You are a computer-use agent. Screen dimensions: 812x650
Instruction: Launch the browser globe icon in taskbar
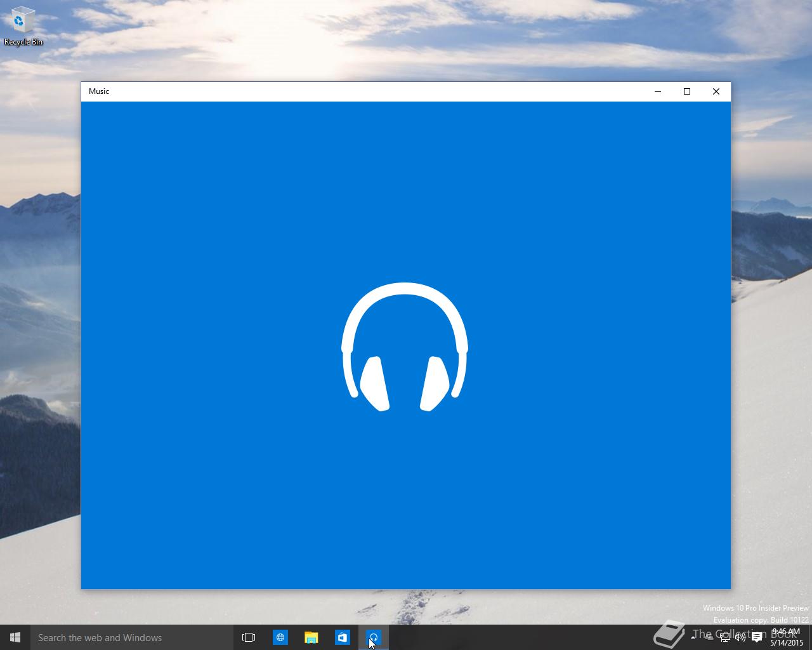[280, 637]
